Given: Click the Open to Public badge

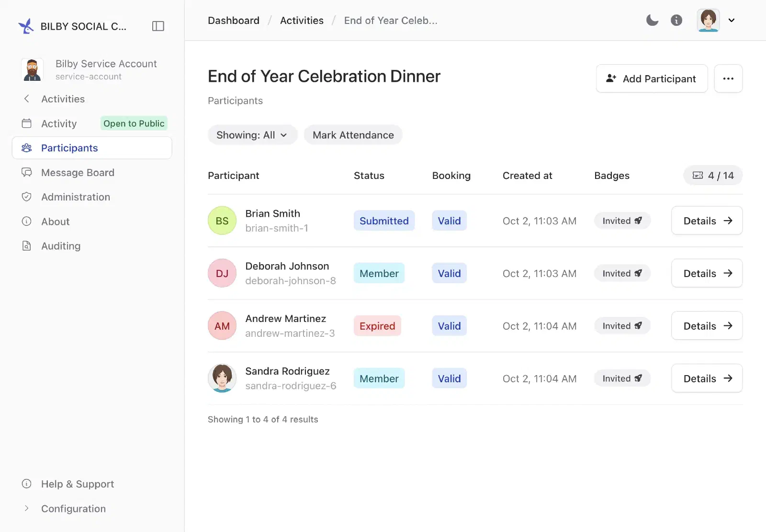Looking at the screenshot, I should [x=134, y=123].
